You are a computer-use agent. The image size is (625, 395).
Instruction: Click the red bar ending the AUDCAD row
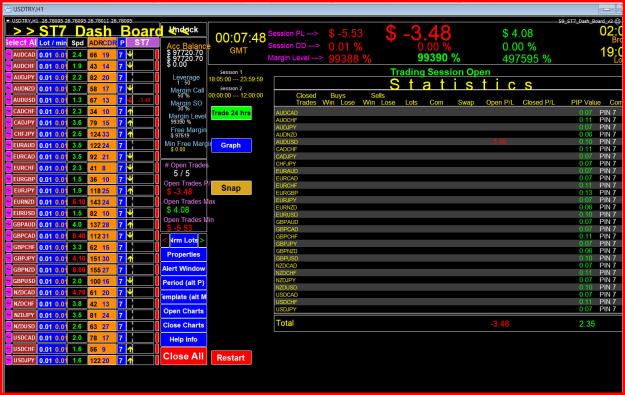157,55
